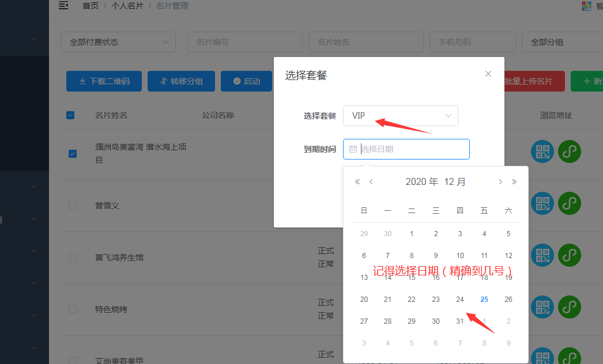Image resolution: width=603 pixels, height=364 pixels.
Task: Jump to next year in calendar
Action: (x=514, y=182)
